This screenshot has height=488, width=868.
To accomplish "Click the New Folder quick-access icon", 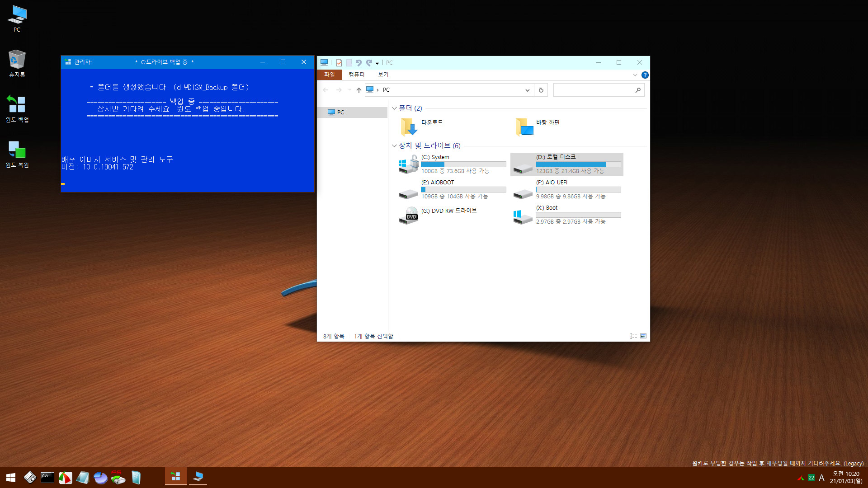I will 349,63.
